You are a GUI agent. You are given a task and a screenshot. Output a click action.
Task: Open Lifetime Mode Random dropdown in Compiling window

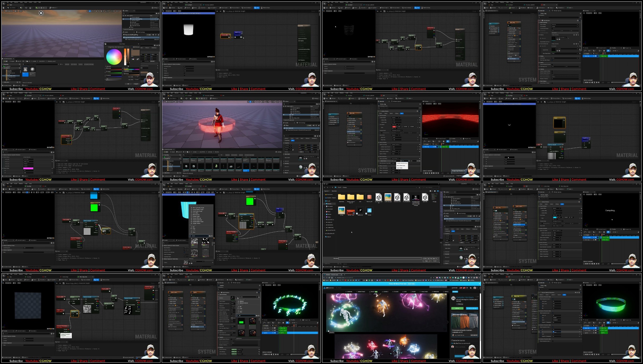(556, 208)
